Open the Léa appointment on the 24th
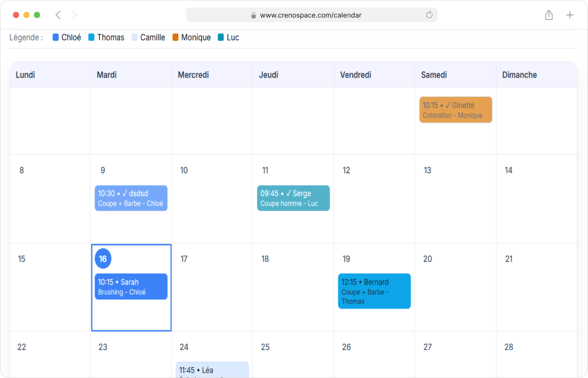The image size is (588, 378). pos(212,370)
